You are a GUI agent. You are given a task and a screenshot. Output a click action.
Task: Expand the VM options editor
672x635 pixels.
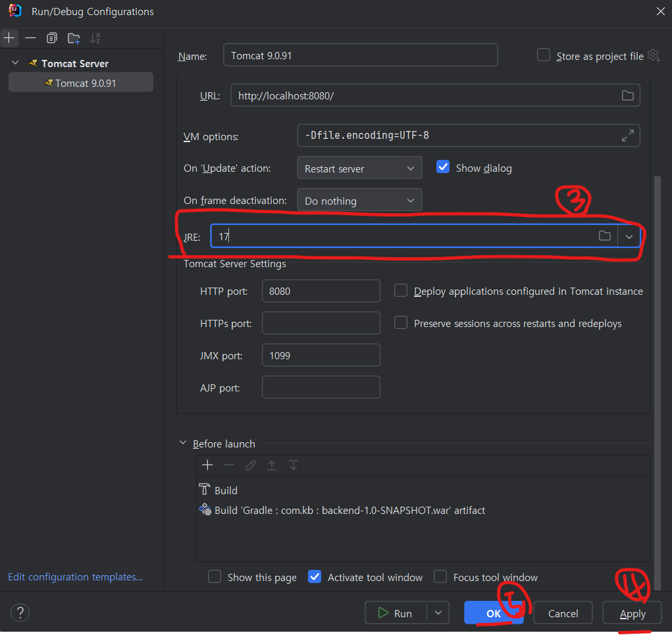[627, 136]
